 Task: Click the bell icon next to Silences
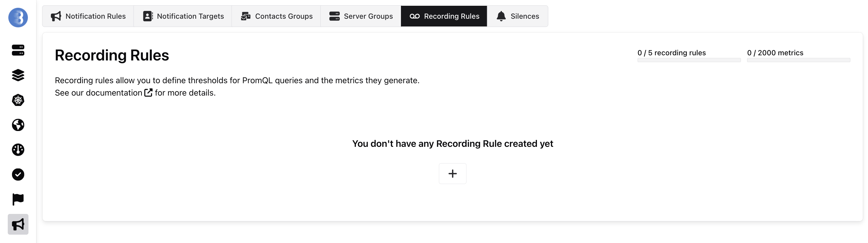tap(501, 16)
